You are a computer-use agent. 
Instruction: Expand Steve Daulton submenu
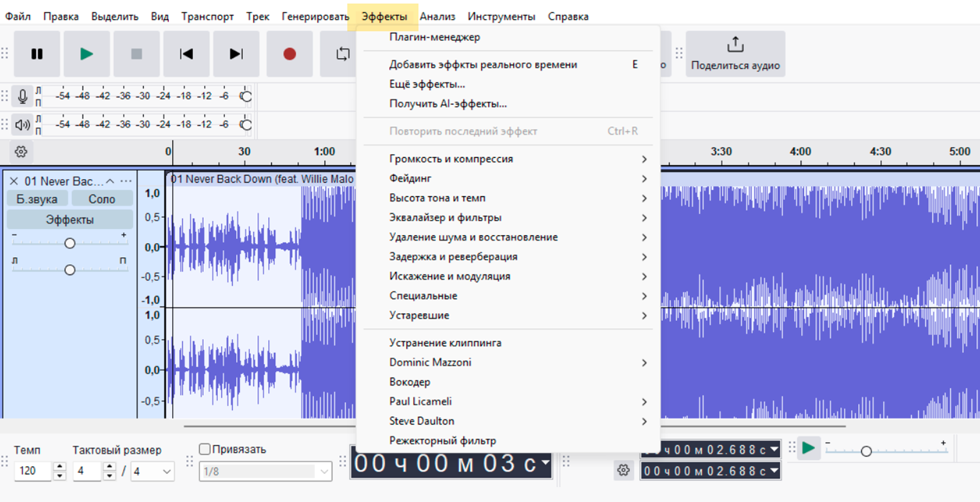point(508,421)
